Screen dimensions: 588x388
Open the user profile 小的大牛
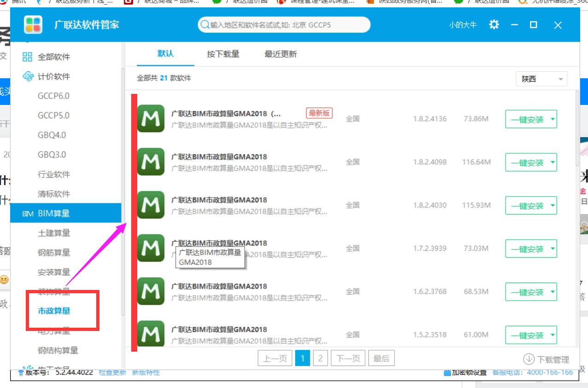[x=463, y=25]
